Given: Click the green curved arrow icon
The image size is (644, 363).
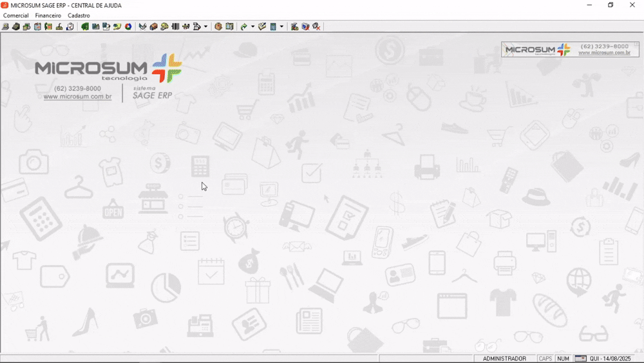Looking at the screenshot, I should click(x=243, y=26).
